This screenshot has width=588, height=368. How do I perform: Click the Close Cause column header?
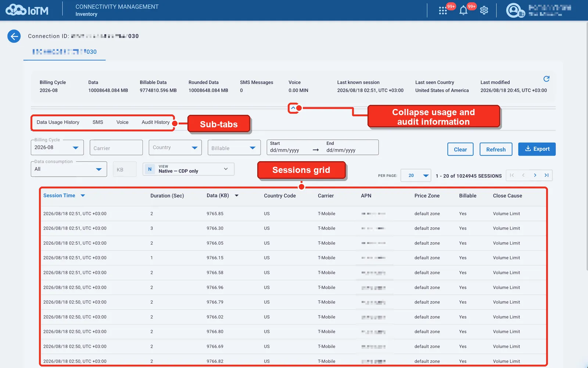(x=508, y=196)
